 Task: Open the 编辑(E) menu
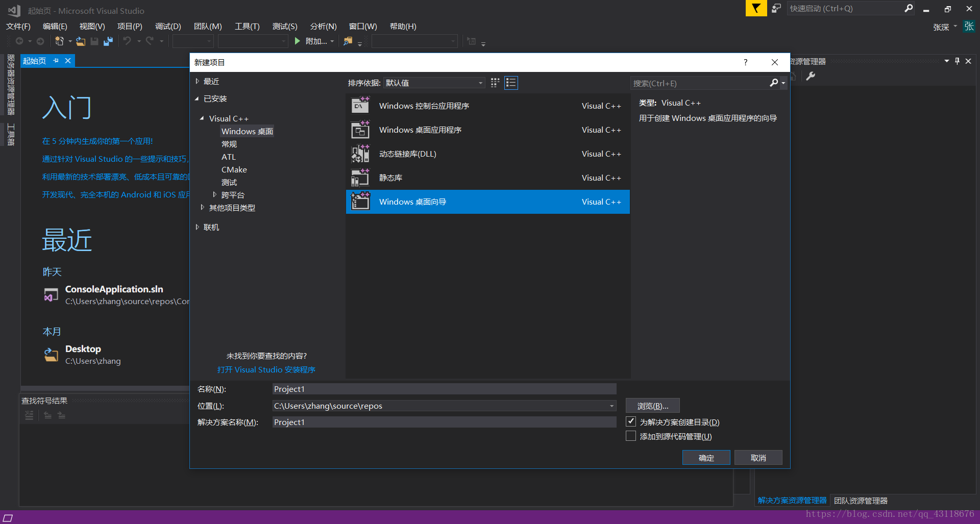pyautogui.click(x=55, y=27)
